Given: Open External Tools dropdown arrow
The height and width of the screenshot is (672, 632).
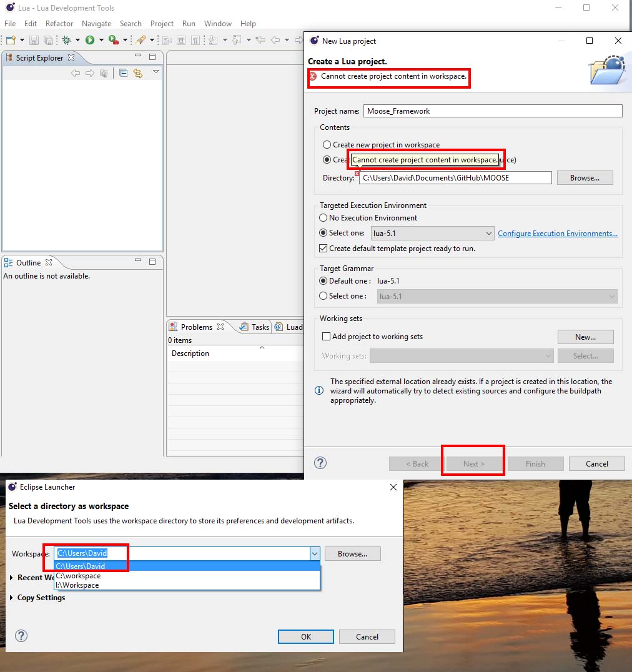Looking at the screenshot, I should click(125, 41).
